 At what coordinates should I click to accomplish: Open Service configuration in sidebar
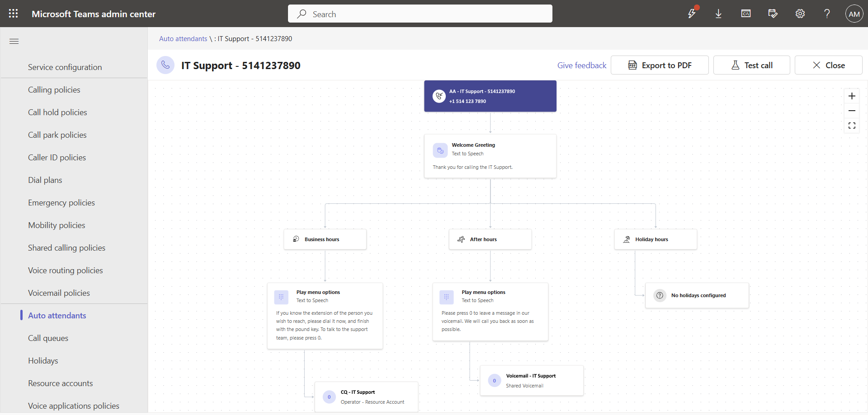(65, 67)
